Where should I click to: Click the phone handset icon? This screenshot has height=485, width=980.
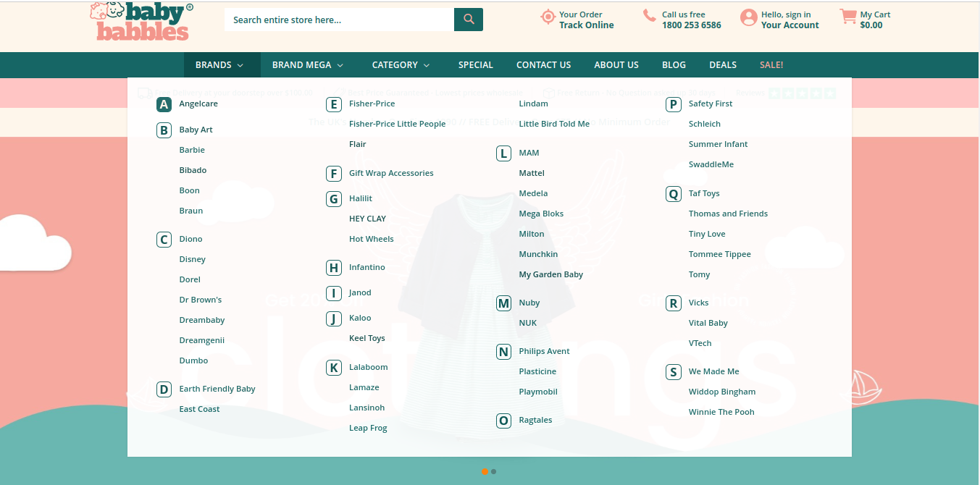click(650, 16)
